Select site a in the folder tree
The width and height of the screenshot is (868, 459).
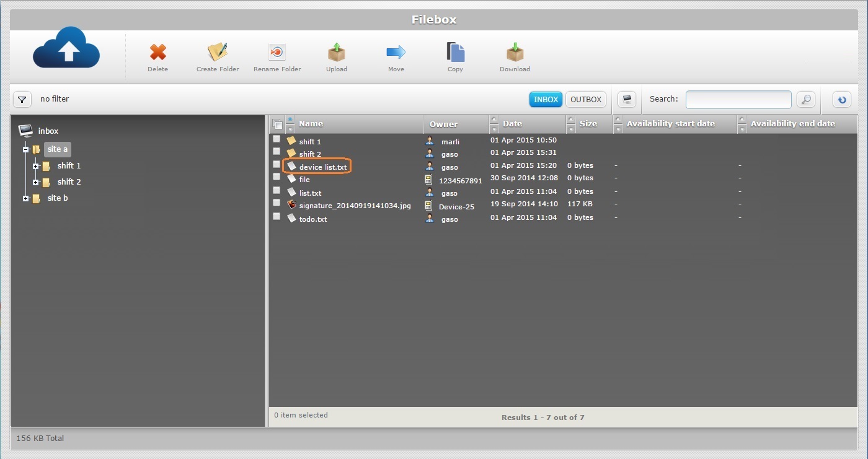pyautogui.click(x=58, y=149)
